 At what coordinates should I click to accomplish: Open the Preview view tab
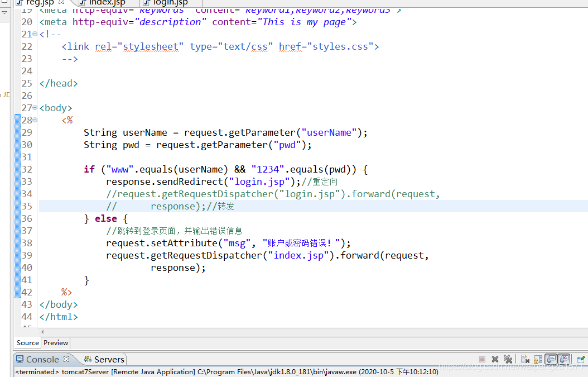click(55, 343)
